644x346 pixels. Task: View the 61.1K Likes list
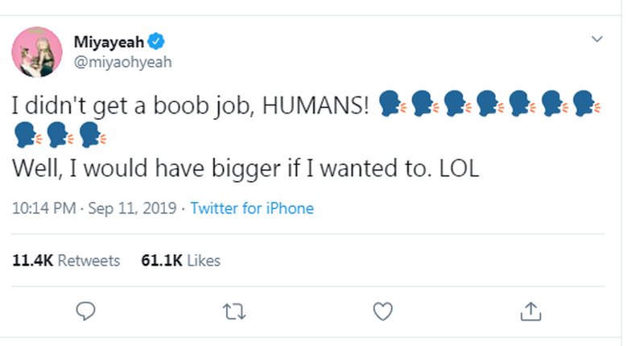tap(180, 261)
